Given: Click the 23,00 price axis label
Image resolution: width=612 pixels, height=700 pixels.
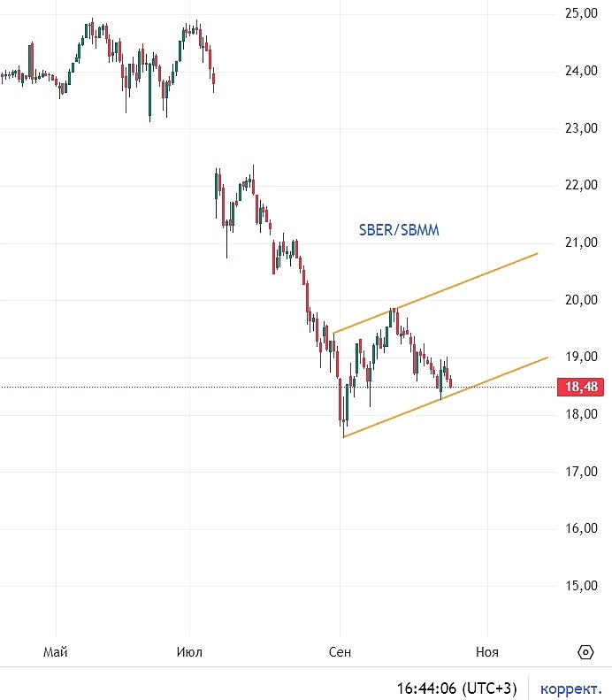Looking at the screenshot, I should 581,128.
